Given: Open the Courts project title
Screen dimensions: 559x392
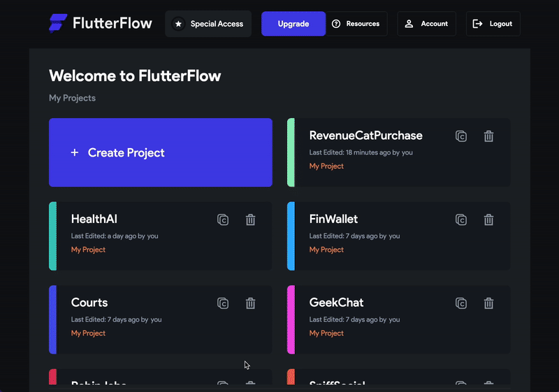Looking at the screenshot, I should [89, 303].
